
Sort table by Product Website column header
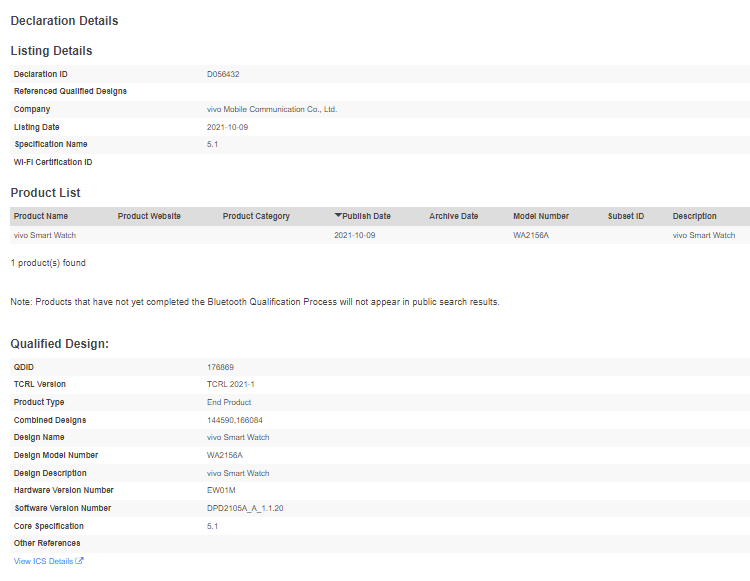click(x=149, y=216)
